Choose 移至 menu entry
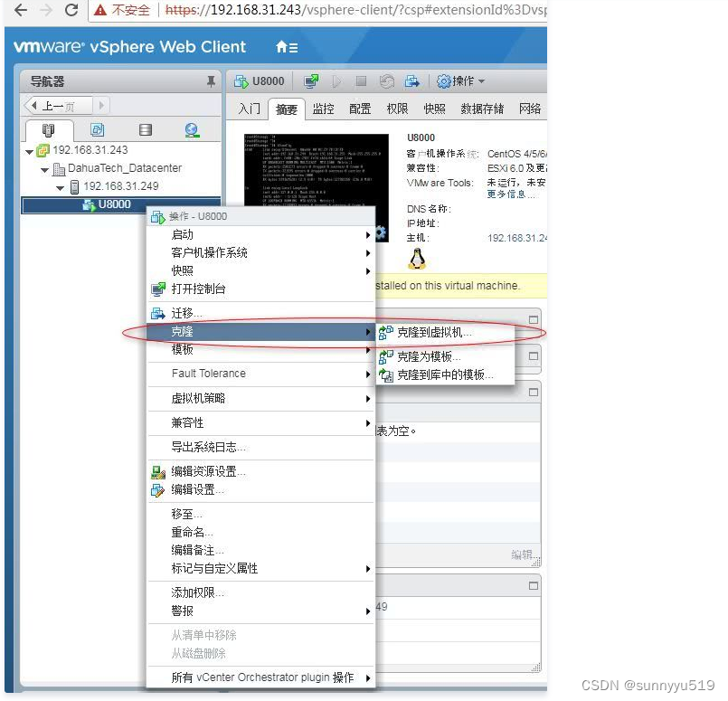728x701 pixels. tap(260, 515)
